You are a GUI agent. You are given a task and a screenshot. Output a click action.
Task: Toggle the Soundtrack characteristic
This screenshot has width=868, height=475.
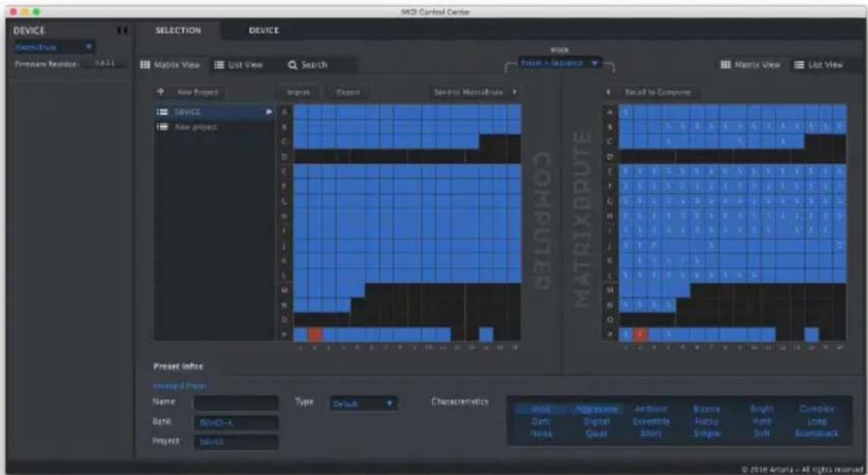coord(816,433)
